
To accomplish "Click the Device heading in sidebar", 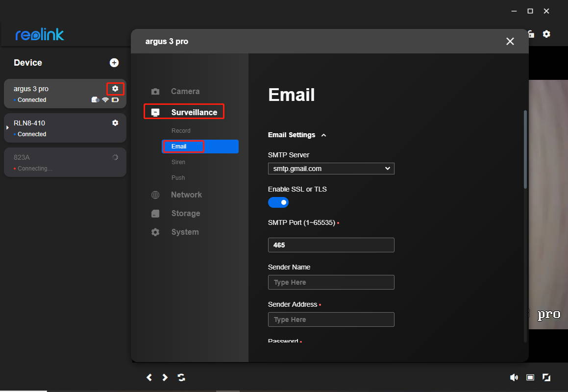I will pyautogui.click(x=28, y=63).
